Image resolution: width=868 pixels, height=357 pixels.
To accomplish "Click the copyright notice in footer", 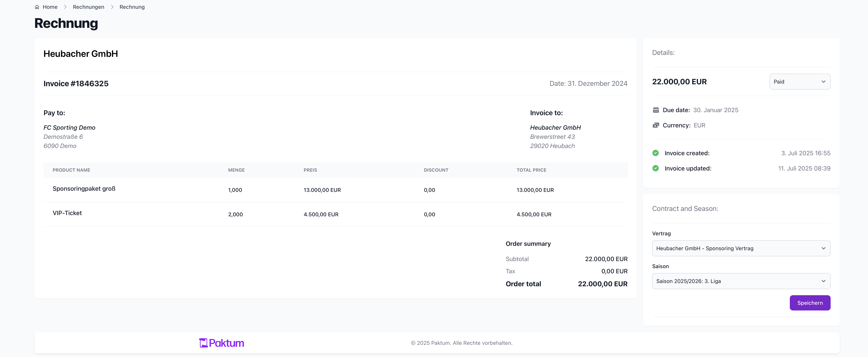I will [x=461, y=343].
